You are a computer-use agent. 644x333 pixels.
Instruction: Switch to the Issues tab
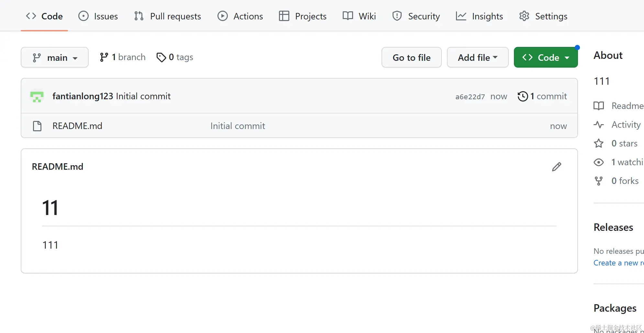point(98,16)
